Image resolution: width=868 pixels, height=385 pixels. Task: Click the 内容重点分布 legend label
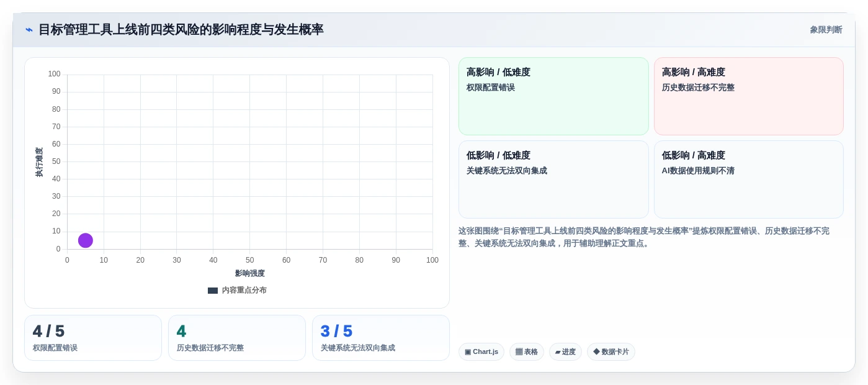click(244, 290)
